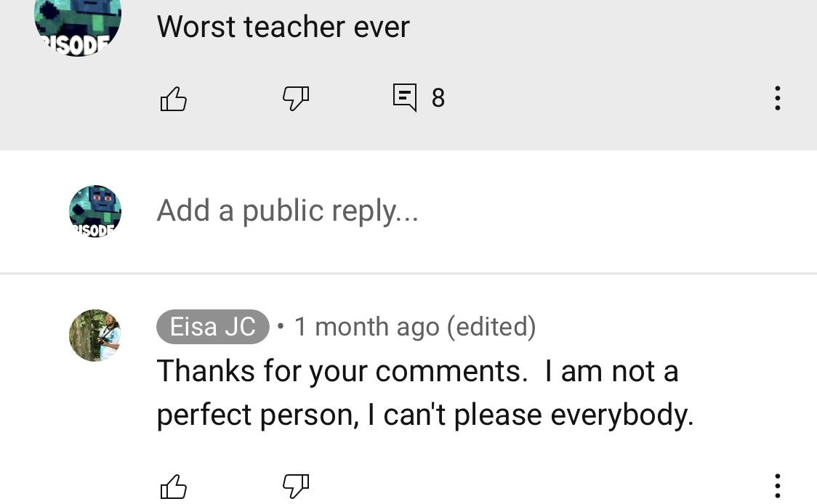Like Eisa JC's reply

[x=173, y=486]
